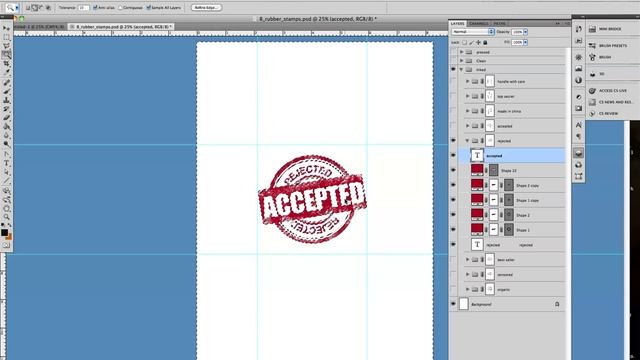Enable the Contiguous checkbox
The width and height of the screenshot is (640, 360).
120,8
